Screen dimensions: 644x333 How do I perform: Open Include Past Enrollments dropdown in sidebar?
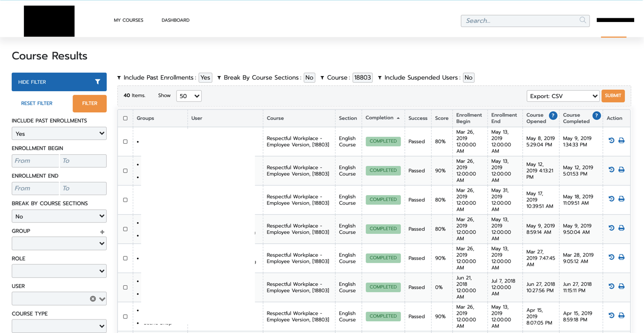click(59, 134)
